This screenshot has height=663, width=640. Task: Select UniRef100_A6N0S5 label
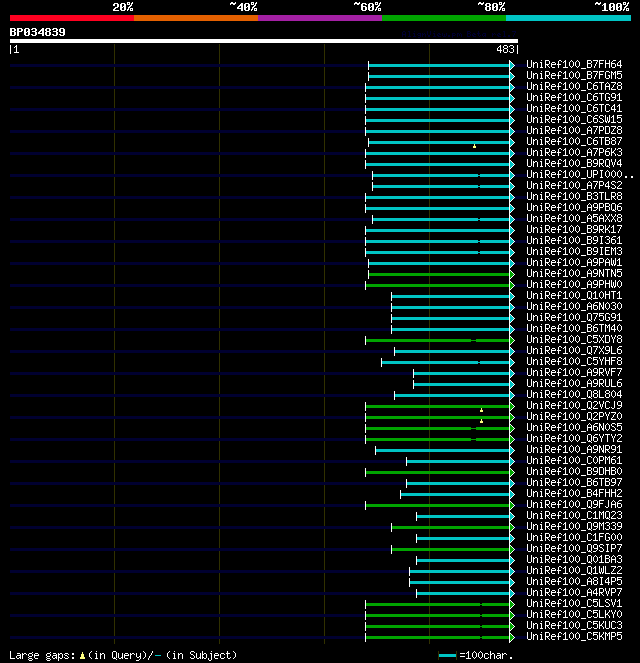click(x=574, y=427)
